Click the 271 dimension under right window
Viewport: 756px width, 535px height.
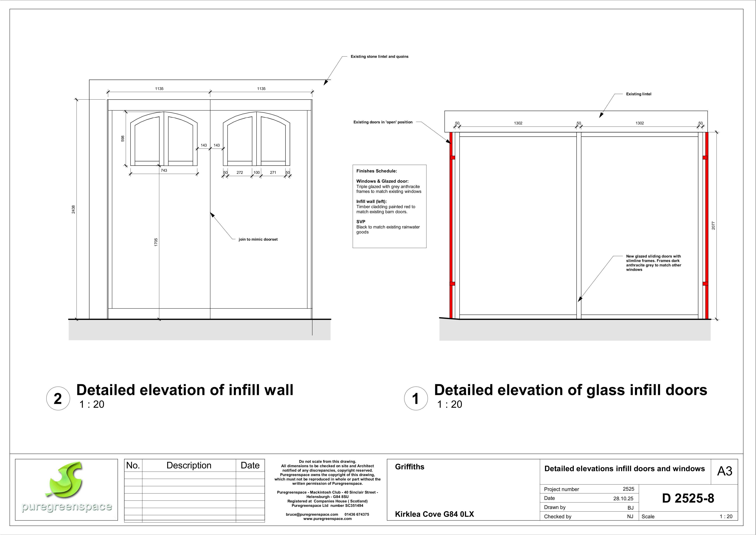273,172
